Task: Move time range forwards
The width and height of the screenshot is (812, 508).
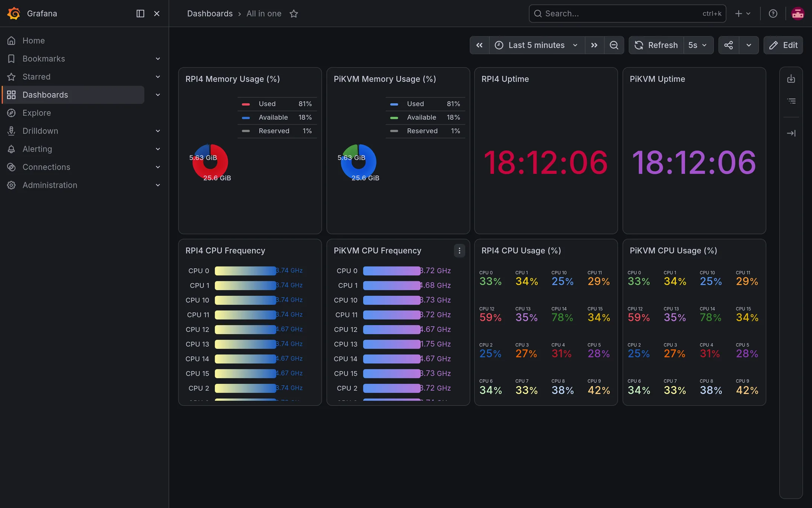Action: (x=594, y=45)
